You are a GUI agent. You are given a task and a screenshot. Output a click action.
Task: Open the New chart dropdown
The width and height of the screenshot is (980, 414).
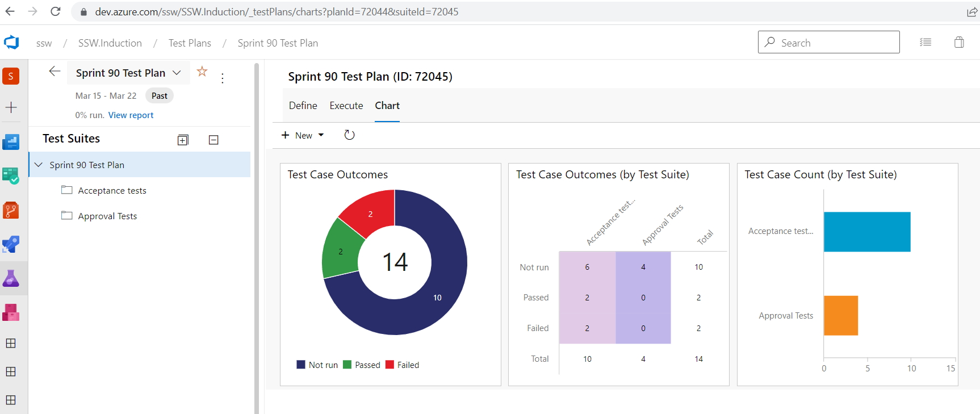[303, 135]
